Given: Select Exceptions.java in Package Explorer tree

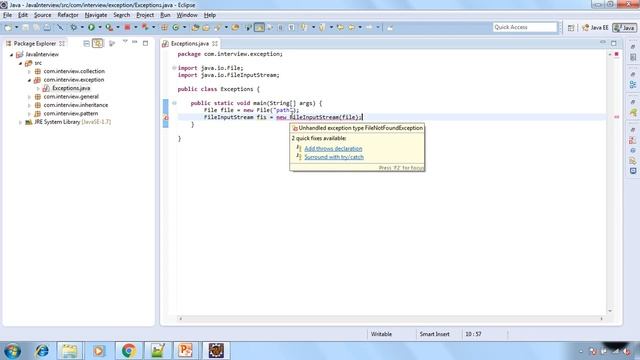Looking at the screenshot, I should pos(71,88).
